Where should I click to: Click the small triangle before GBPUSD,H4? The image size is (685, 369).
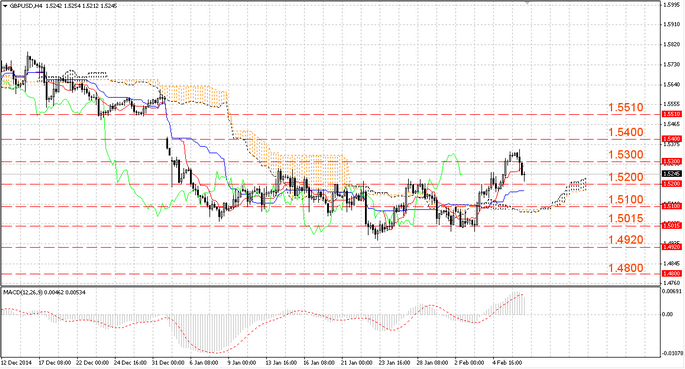pos(5,6)
